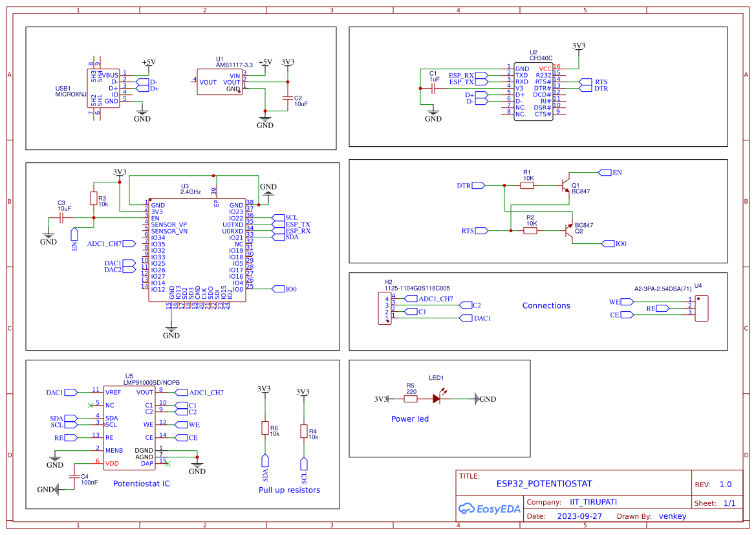Click the title text ESP32_POTENTIOSTAT
The width and height of the screenshot is (756, 535).
point(544,483)
